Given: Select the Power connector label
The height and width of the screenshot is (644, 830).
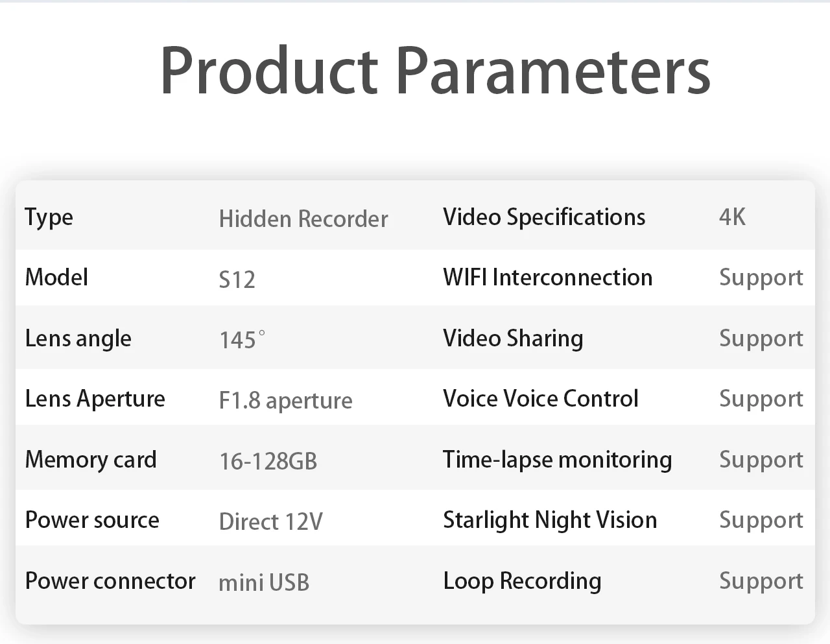Looking at the screenshot, I should click(110, 581).
